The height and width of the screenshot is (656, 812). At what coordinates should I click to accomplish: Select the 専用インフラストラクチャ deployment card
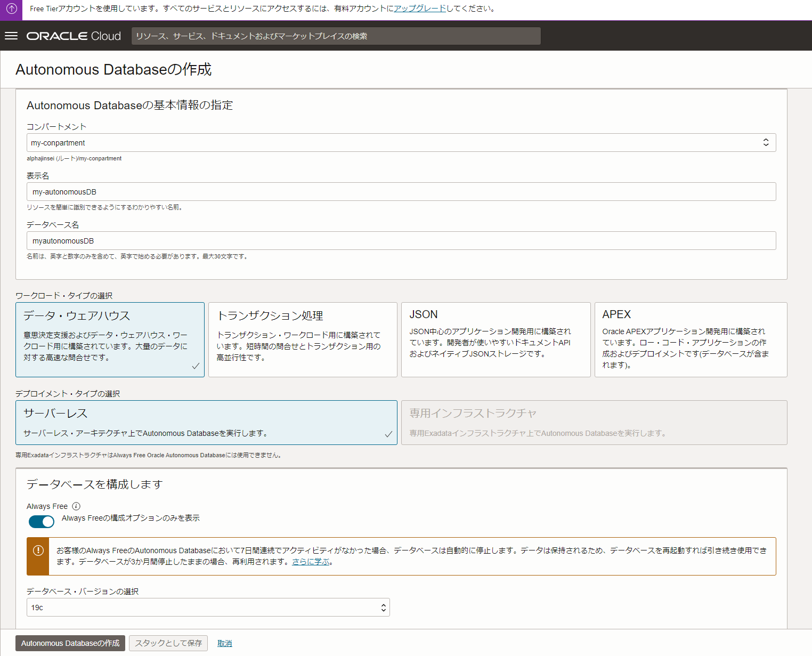594,423
